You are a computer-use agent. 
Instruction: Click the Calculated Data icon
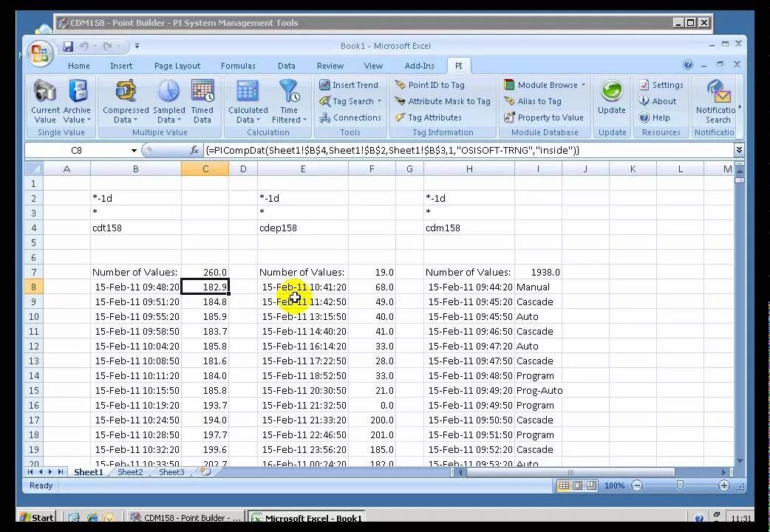click(248, 91)
